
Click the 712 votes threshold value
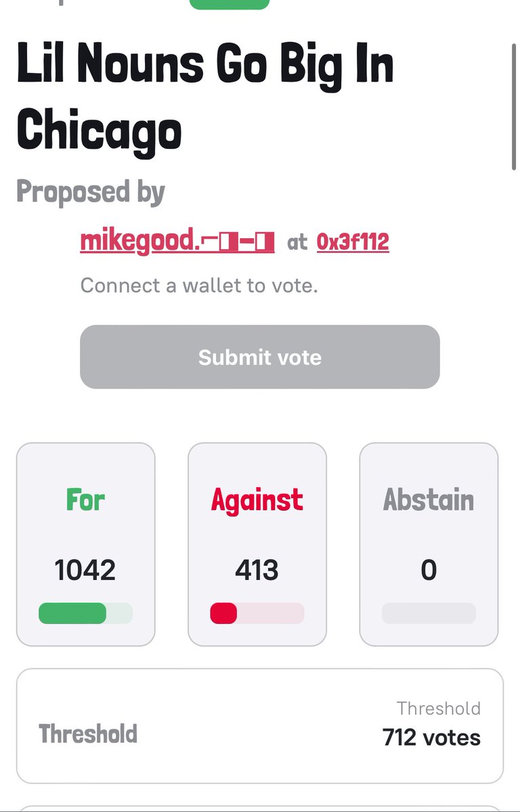coord(431,737)
